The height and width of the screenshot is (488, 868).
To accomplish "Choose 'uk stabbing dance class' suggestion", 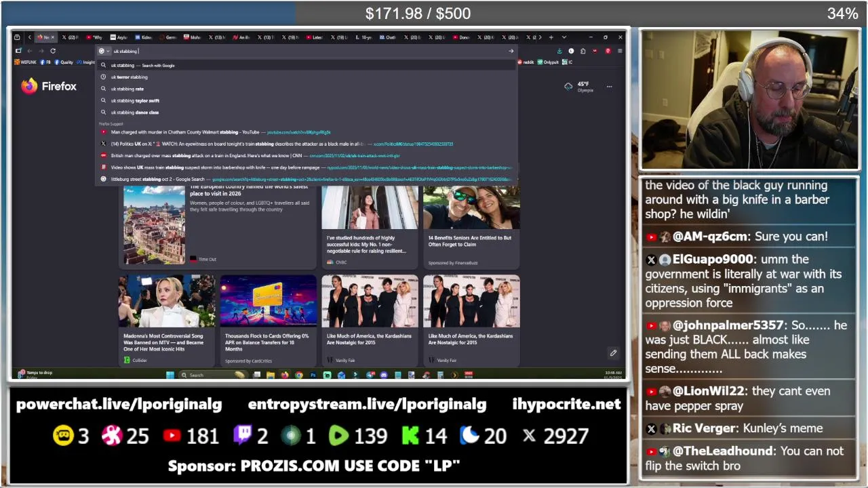I will (307, 112).
